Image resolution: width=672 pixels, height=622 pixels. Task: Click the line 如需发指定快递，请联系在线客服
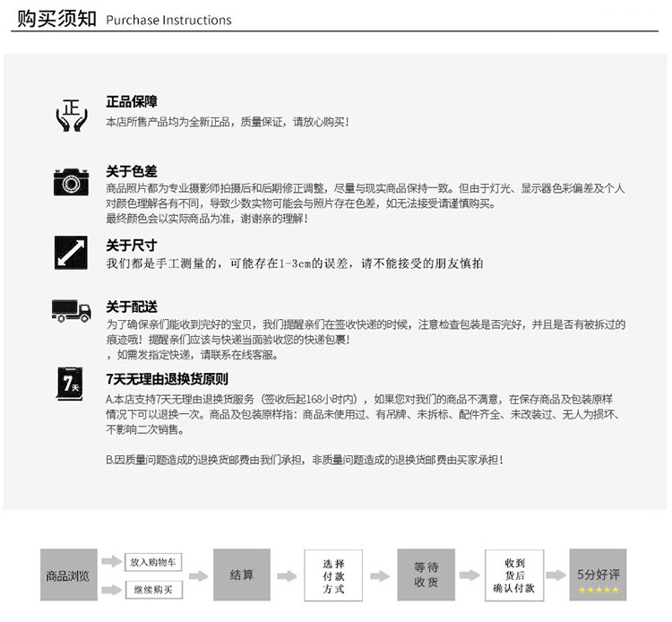pyautogui.click(x=193, y=355)
